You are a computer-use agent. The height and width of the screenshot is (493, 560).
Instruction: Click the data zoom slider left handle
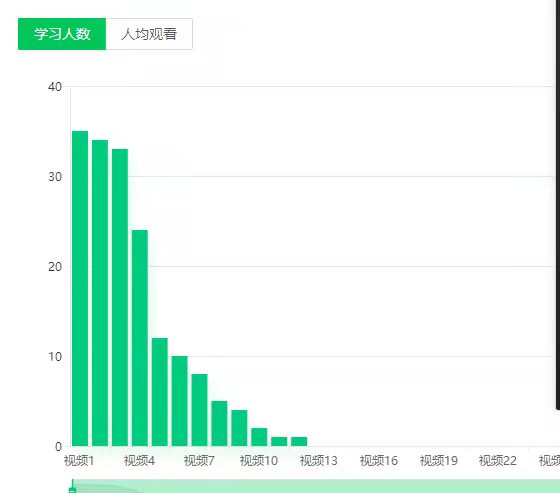point(72,487)
